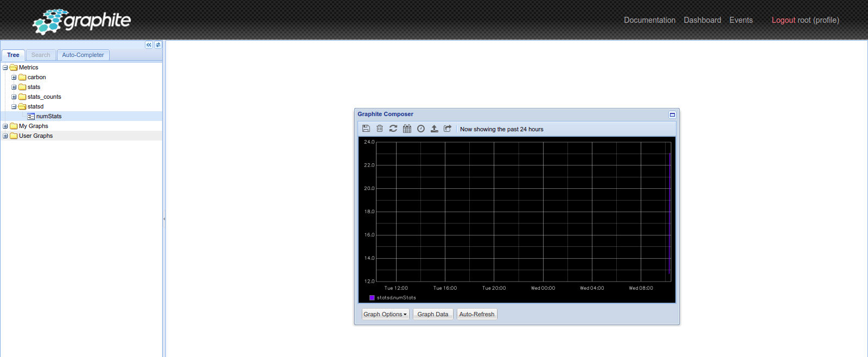This screenshot has height=357, width=868.
Task: Click the Graph Data button
Action: [x=433, y=314]
